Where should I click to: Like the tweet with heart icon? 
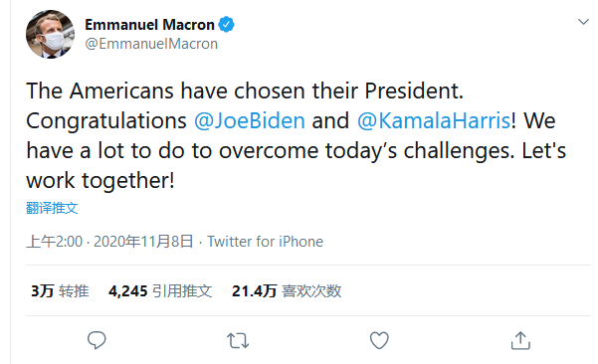pyautogui.click(x=379, y=340)
